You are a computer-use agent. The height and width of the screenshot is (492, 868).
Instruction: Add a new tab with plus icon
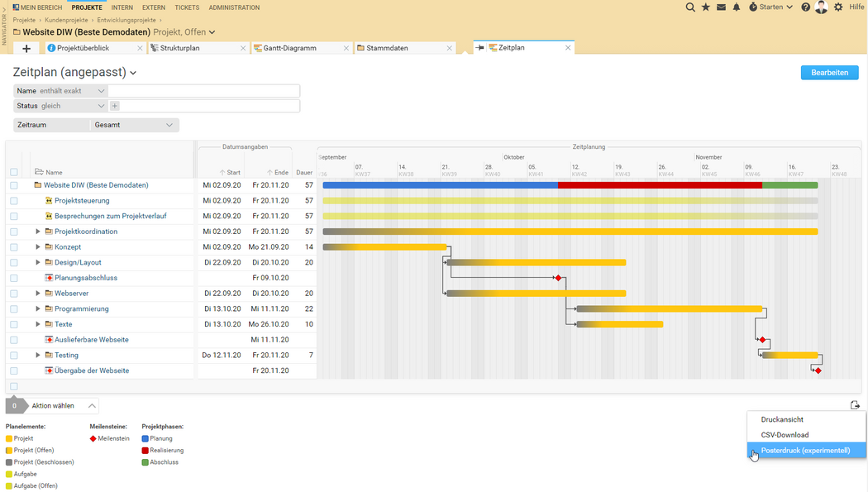point(26,49)
